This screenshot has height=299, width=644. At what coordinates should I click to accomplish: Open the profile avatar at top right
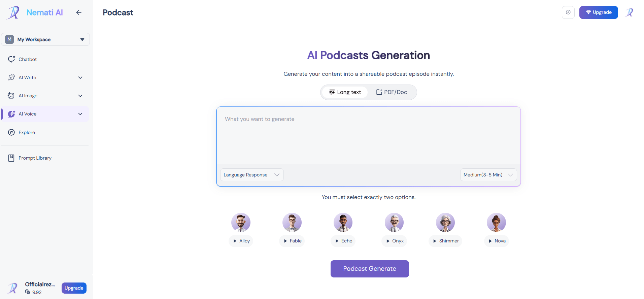tap(630, 12)
